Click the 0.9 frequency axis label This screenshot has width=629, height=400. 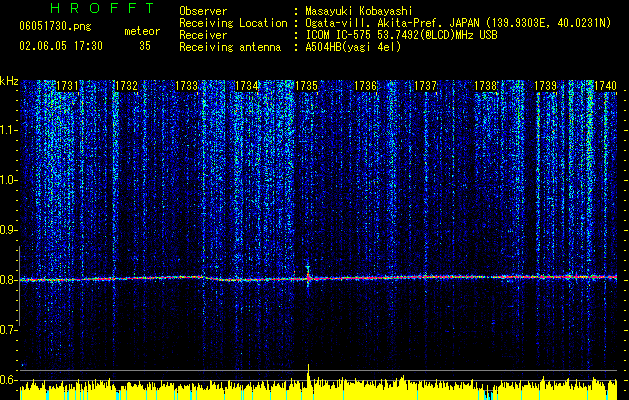coord(8,230)
